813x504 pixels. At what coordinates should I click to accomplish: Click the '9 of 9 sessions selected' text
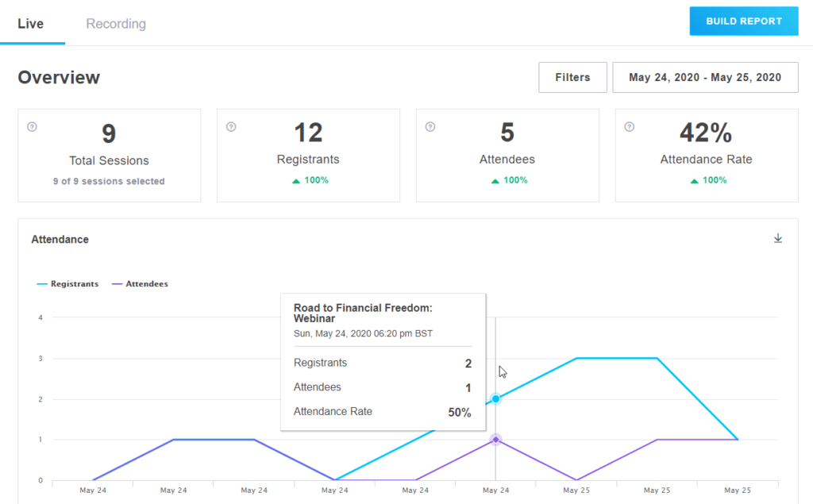click(x=110, y=181)
